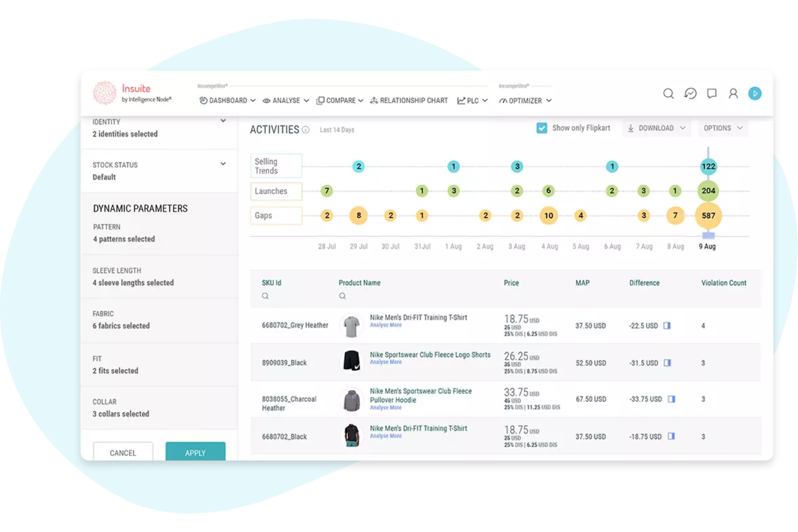Click black Dri-FIT T-shirt product thumbnail
This screenshot has height=532, width=798.
click(352, 435)
